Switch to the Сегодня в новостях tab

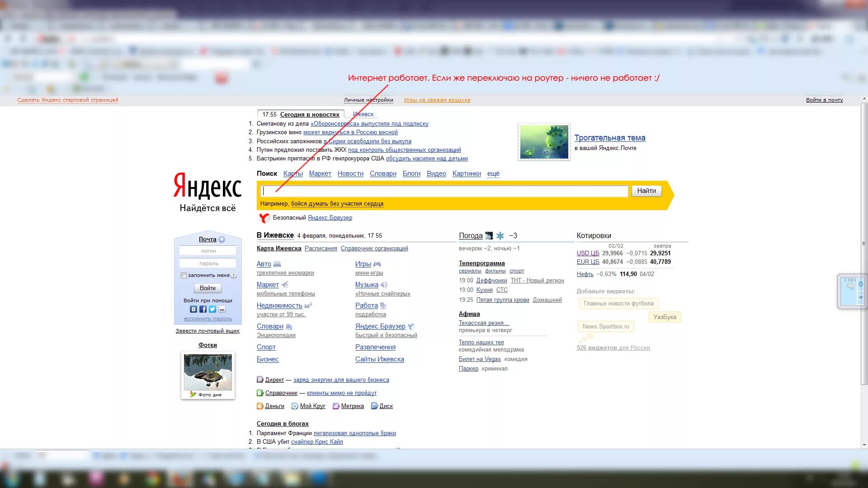click(310, 115)
